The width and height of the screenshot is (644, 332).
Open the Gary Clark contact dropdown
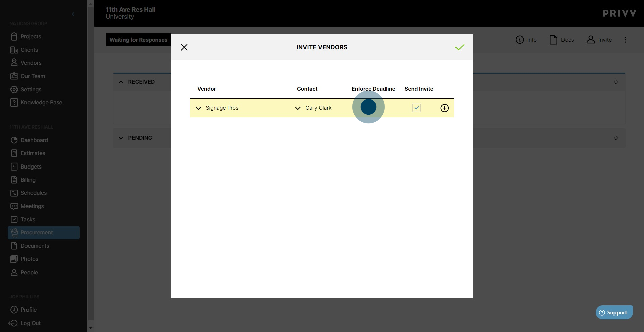(x=298, y=108)
